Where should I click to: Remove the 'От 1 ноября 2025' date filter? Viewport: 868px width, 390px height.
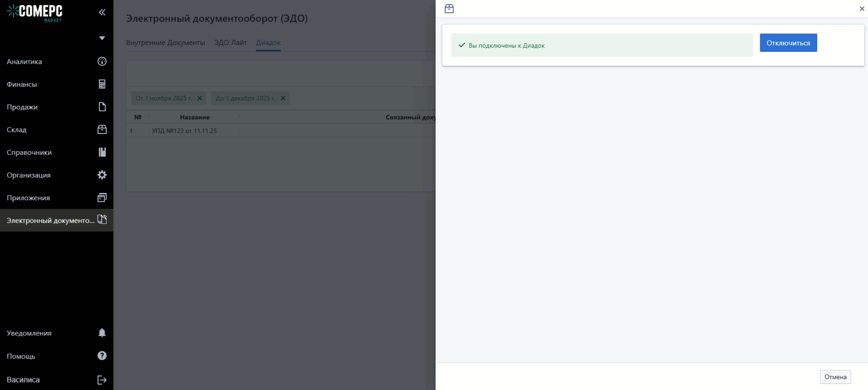pos(199,98)
